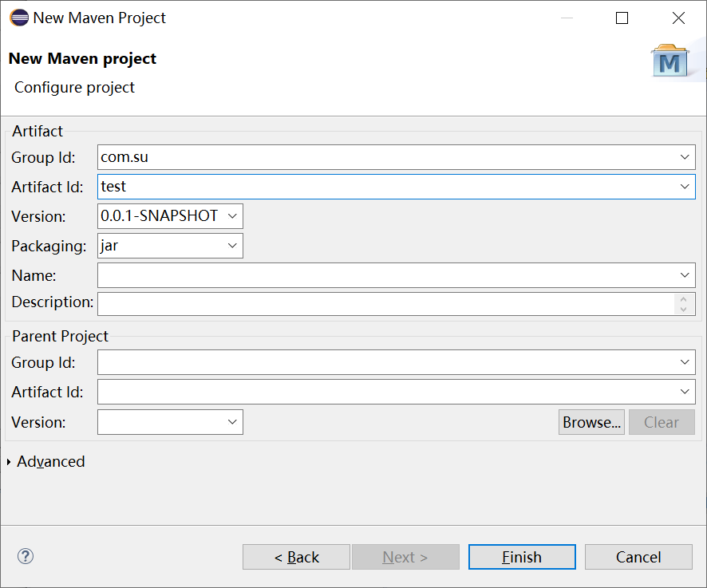Open the Artifact Id dropdown arrow

tap(685, 187)
